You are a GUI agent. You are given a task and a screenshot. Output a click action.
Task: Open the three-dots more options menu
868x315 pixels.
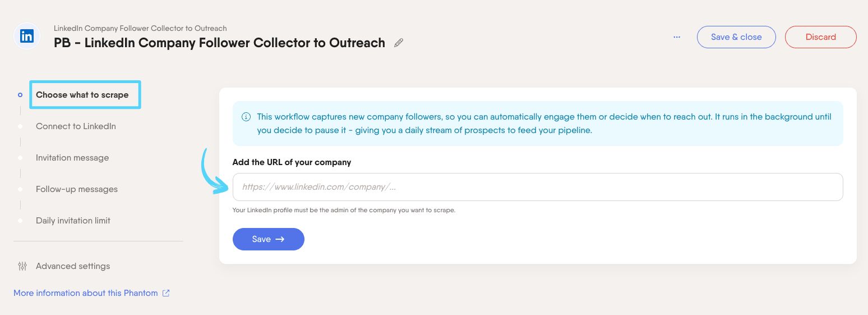(677, 37)
